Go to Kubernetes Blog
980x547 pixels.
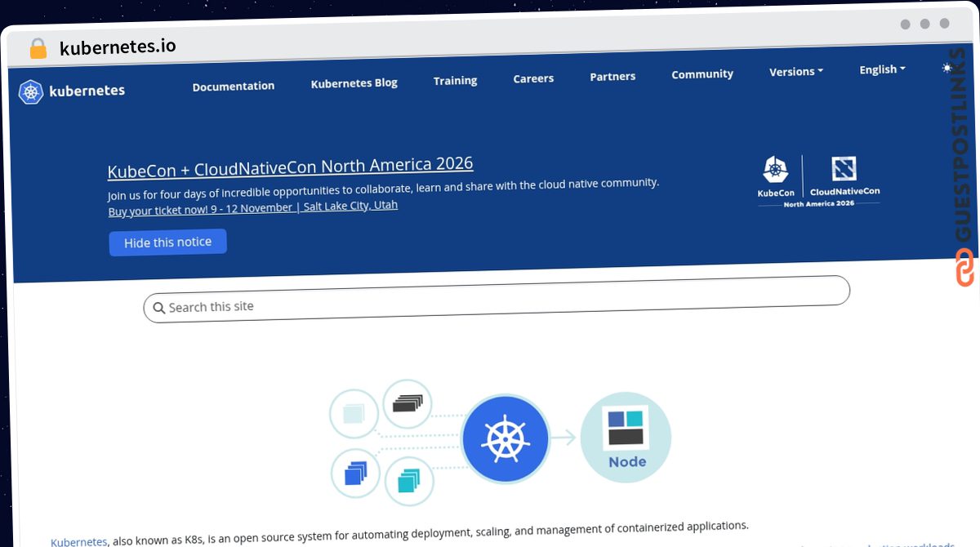[x=354, y=82]
